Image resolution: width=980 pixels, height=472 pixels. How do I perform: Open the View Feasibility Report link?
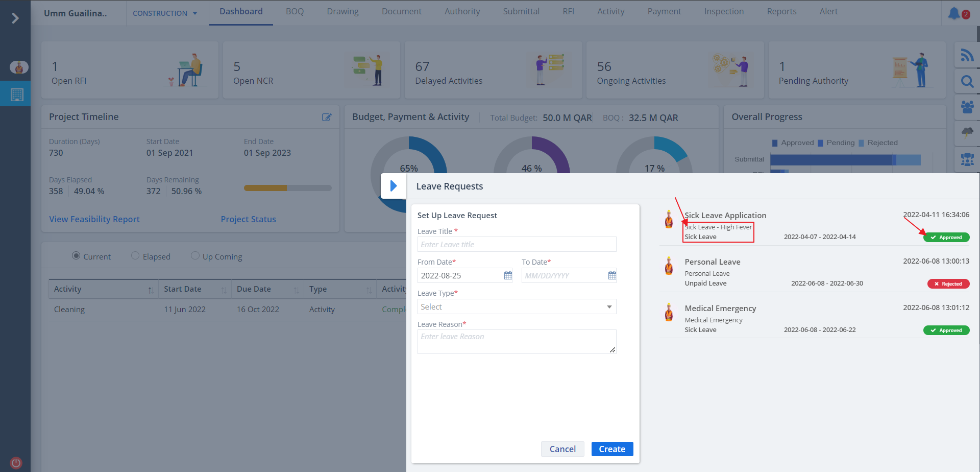click(x=94, y=219)
